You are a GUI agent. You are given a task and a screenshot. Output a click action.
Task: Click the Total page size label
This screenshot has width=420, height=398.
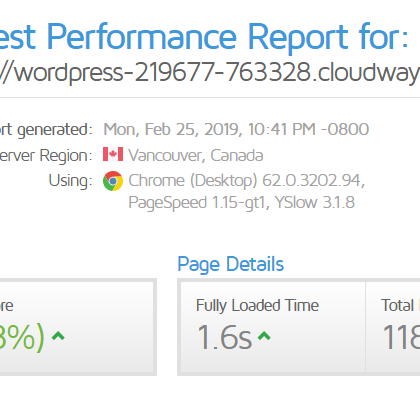tap(400, 305)
